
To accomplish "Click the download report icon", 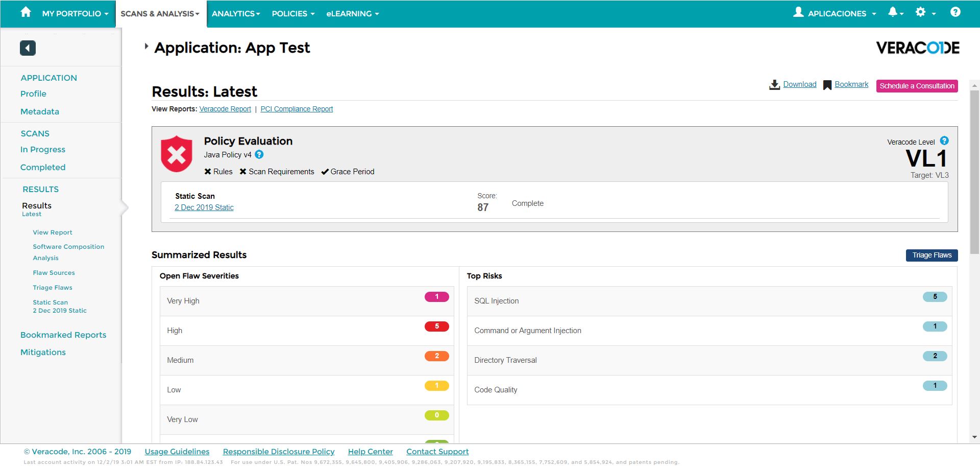I will pos(774,85).
